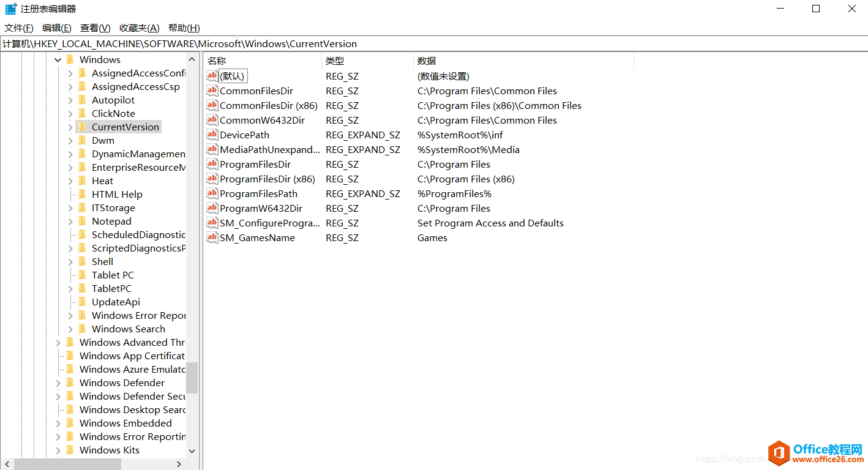
Task: Expand the Windows Kits key
Action: point(58,450)
